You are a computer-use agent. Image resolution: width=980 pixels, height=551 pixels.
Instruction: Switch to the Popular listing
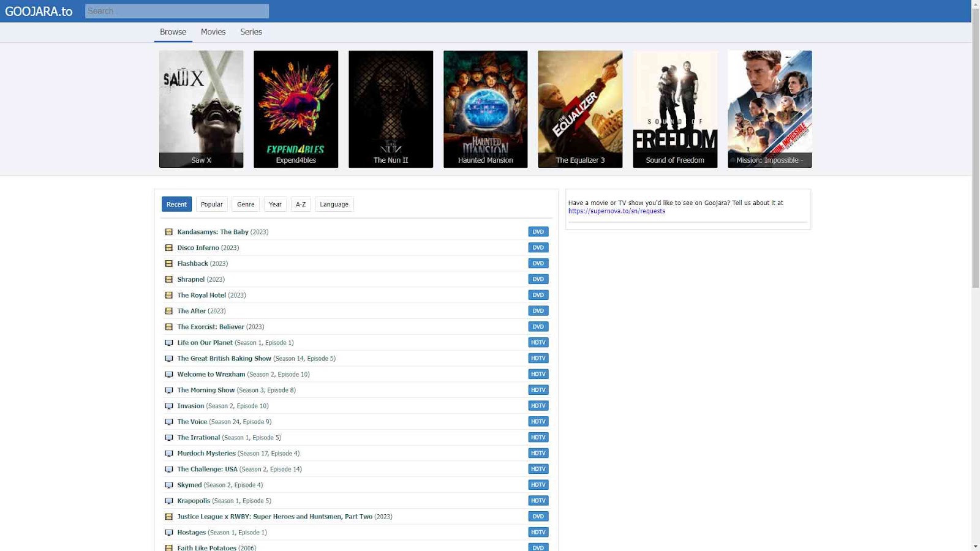[211, 204]
